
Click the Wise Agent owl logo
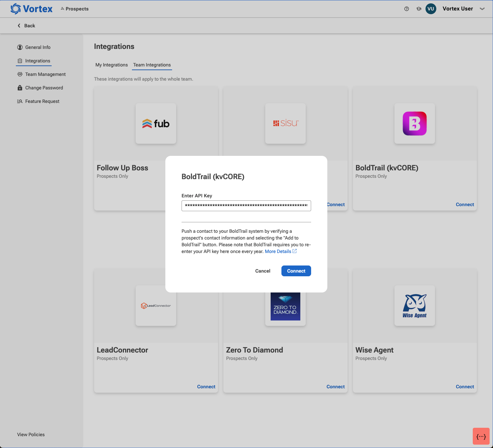pos(415,306)
